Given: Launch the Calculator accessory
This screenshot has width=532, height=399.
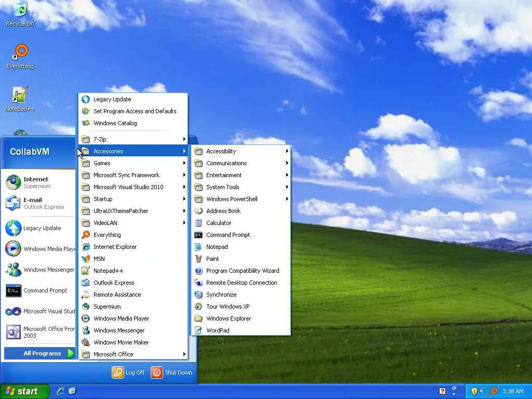Looking at the screenshot, I should tap(241, 223).
